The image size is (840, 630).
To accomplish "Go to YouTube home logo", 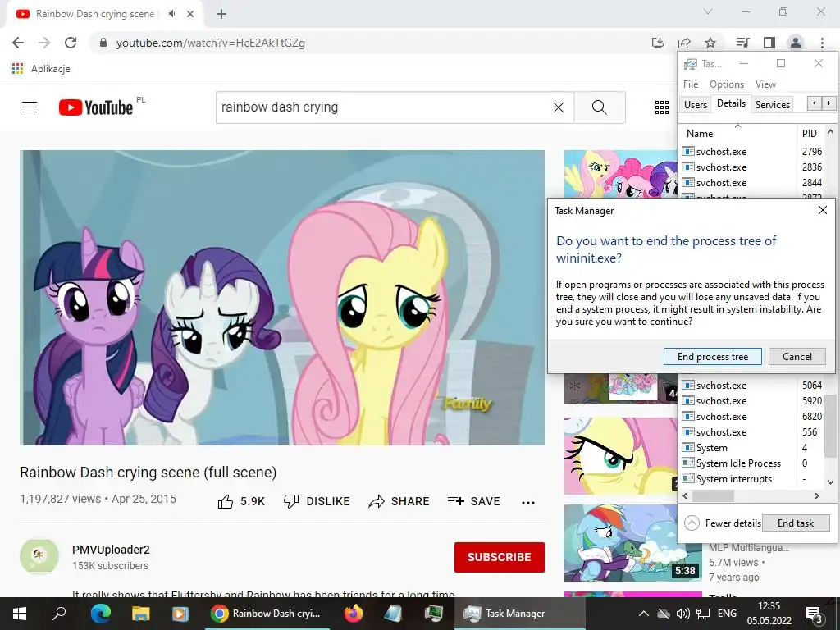I will tap(96, 107).
